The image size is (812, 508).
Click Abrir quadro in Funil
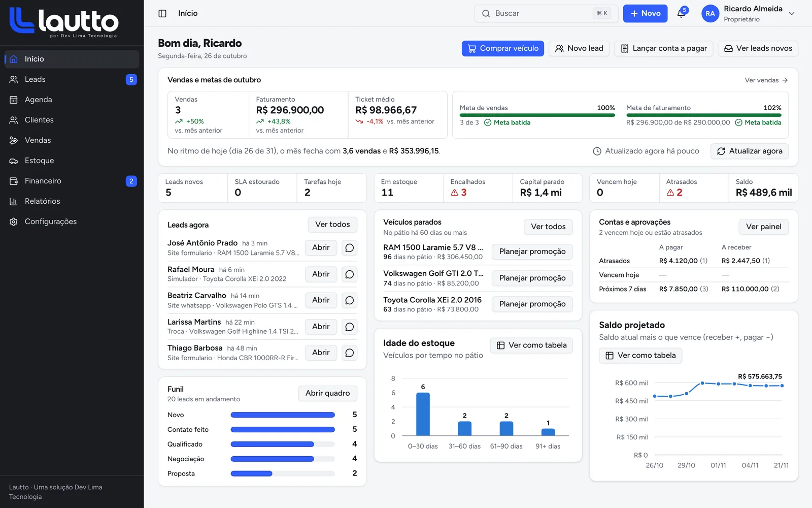coord(328,393)
